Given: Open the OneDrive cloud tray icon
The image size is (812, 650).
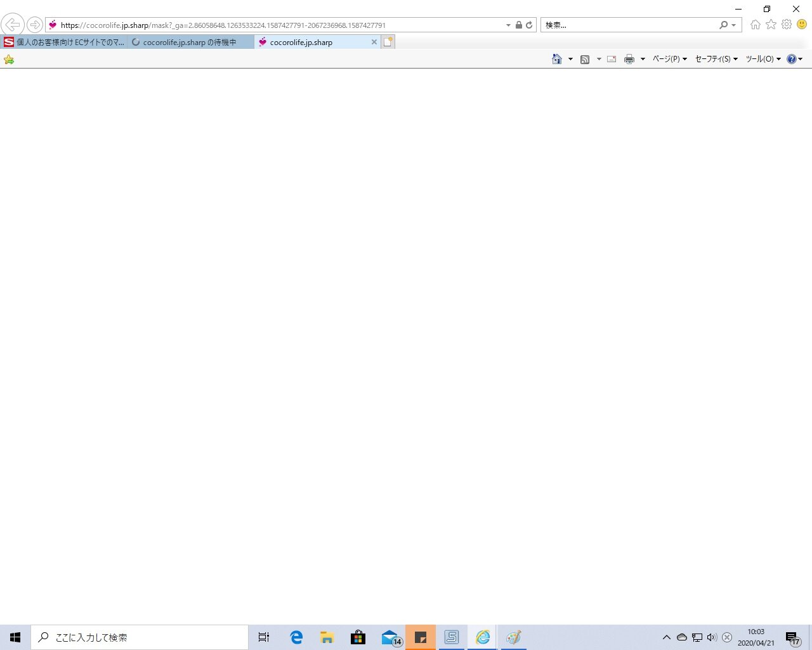Looking at the screenshot, I should (x=682, y=637).
